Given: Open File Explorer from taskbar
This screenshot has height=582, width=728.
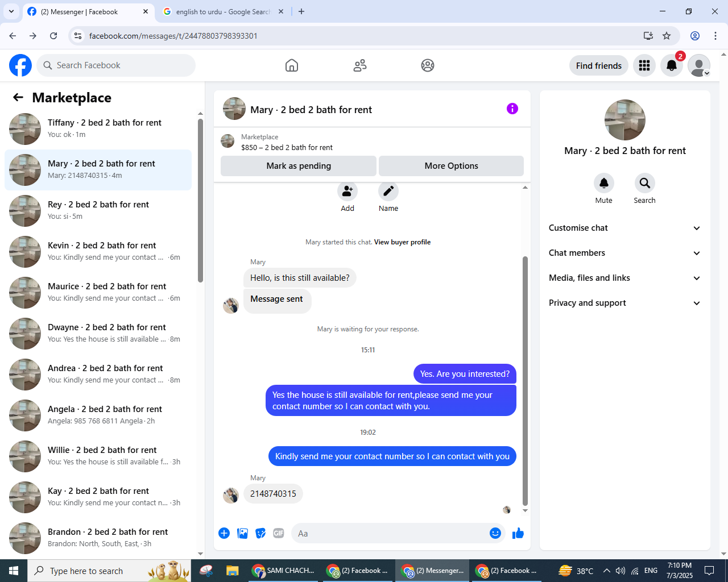Looking at the screenshot, I should point(232,571).
